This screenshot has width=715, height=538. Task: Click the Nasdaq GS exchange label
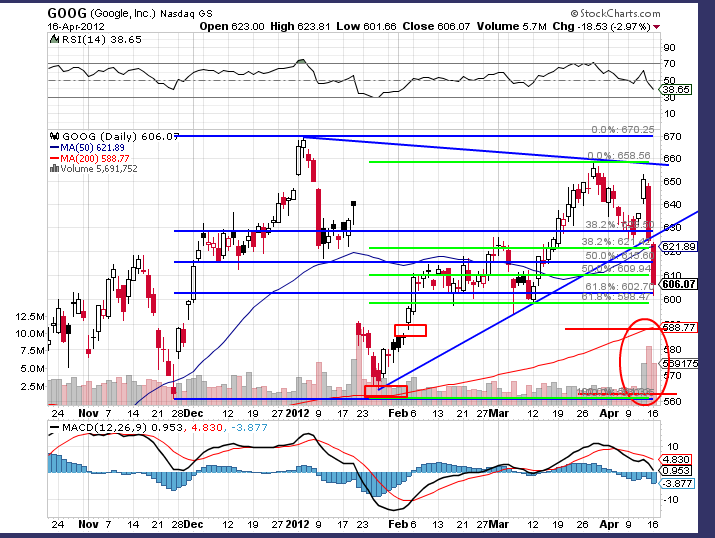(x=186, y=14)
